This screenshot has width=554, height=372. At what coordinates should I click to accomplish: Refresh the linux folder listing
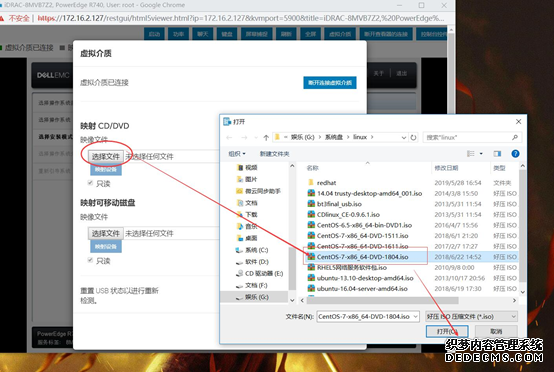point(413,137)
